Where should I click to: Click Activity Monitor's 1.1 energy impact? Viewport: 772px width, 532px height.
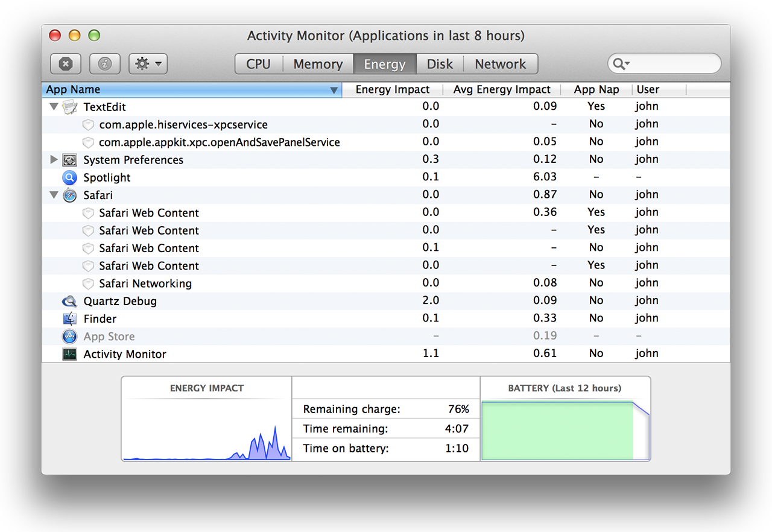tap(431, 353)
